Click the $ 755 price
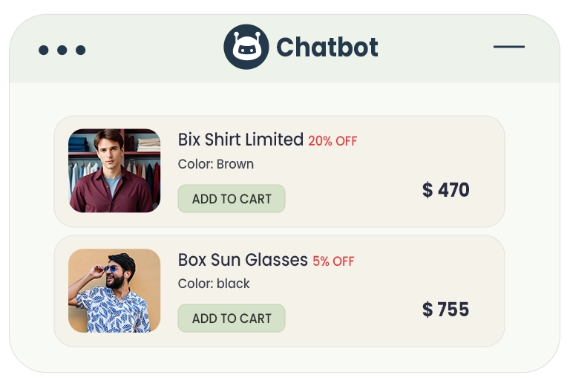The image size is (570, 392). pyautogui.click(x=446, y=310)
